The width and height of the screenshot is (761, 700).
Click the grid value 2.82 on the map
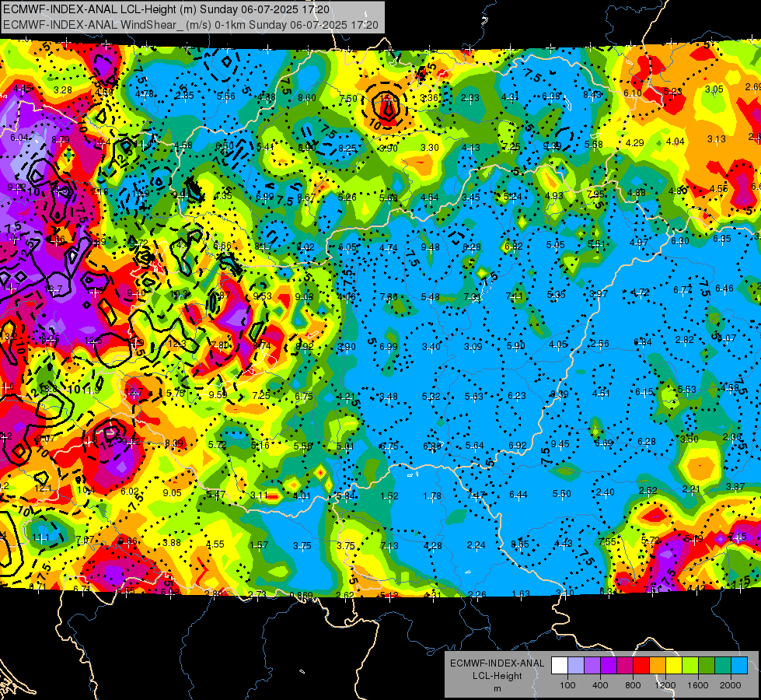coord(684,340)
